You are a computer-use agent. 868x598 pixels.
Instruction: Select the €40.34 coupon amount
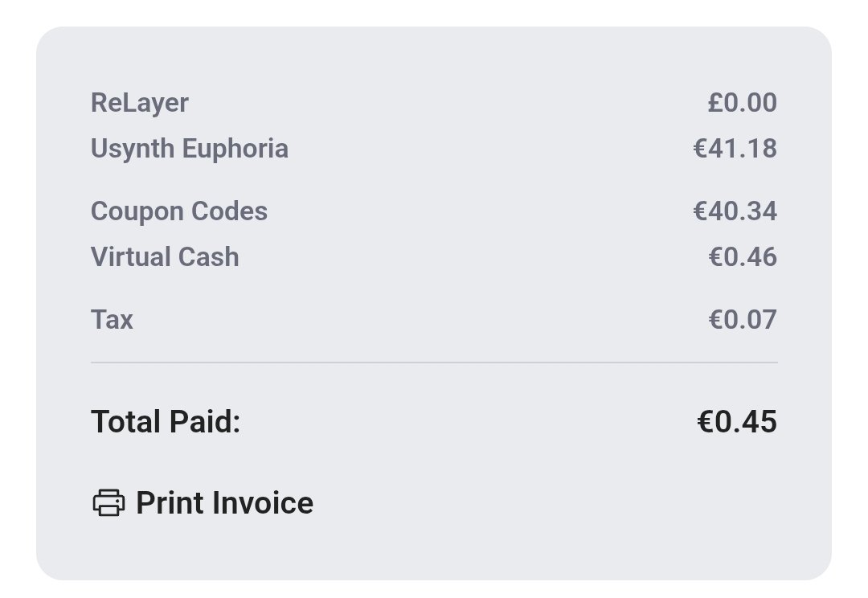click(735, 211)
